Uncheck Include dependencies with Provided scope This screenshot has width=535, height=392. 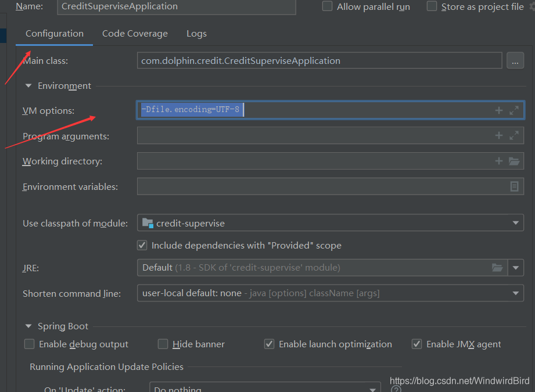point(142,245)
